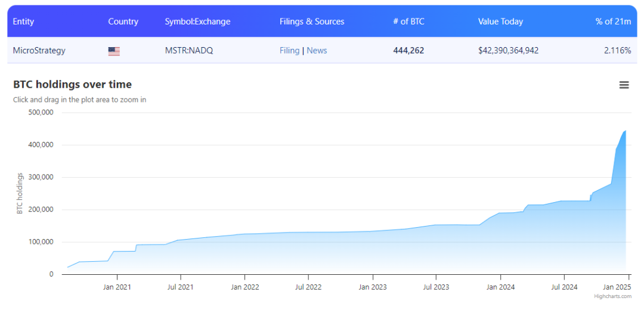Open the News link for MicroStrategy
This screenshot has height=310, width=644.
[317, 51]
